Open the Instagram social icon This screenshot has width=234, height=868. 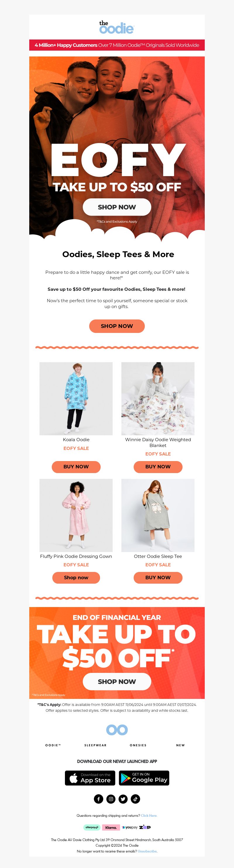point(111,799)
